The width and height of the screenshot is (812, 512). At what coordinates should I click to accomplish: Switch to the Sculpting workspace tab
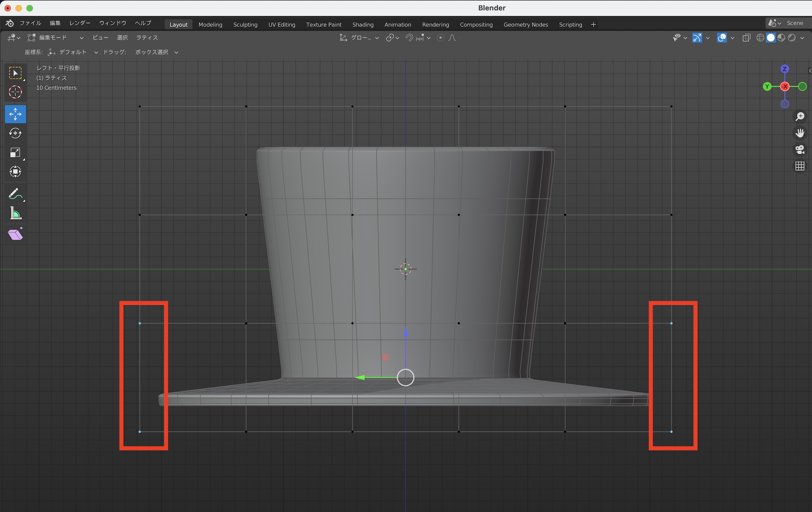[x=245, y=25]
